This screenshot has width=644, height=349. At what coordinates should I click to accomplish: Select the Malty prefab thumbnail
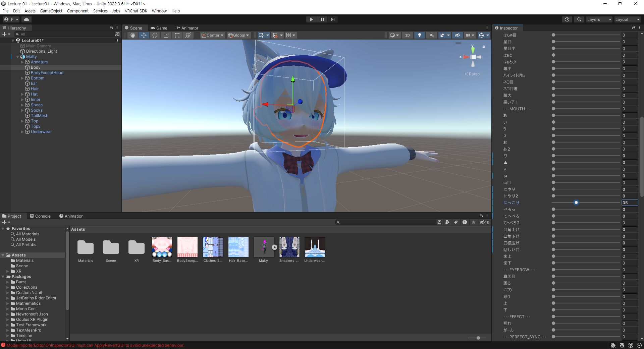[264, 247]
